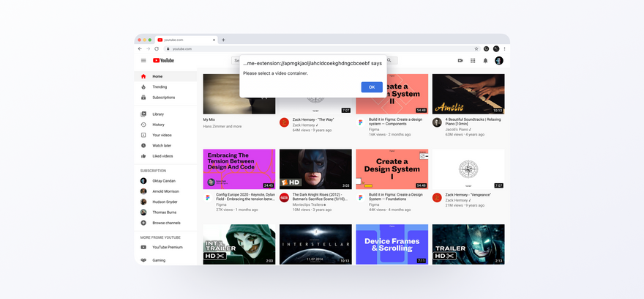Open a new browser tab

pyautogui.click(x=223, y=40)
